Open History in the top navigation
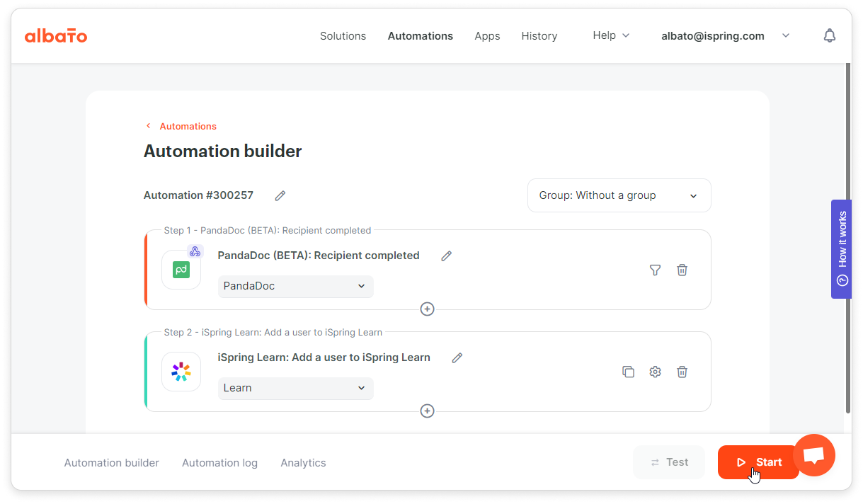863x504 pixels. coord(539,36)
